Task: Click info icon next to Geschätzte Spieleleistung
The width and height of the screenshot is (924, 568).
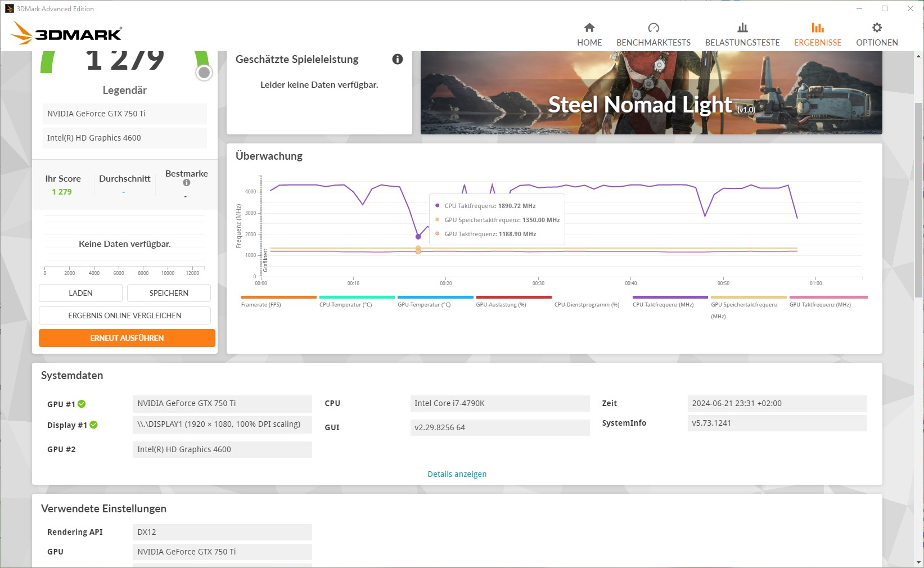Action: (398, 59)
